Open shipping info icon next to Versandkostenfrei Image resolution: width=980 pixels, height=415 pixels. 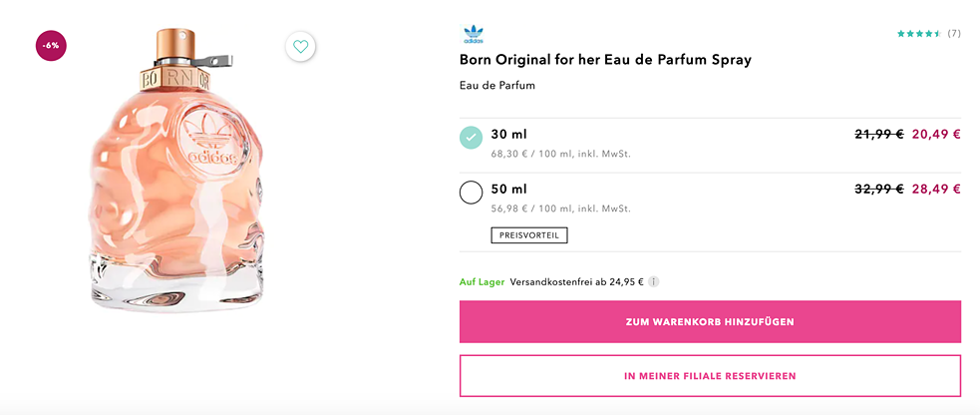(x=654, y=282)
